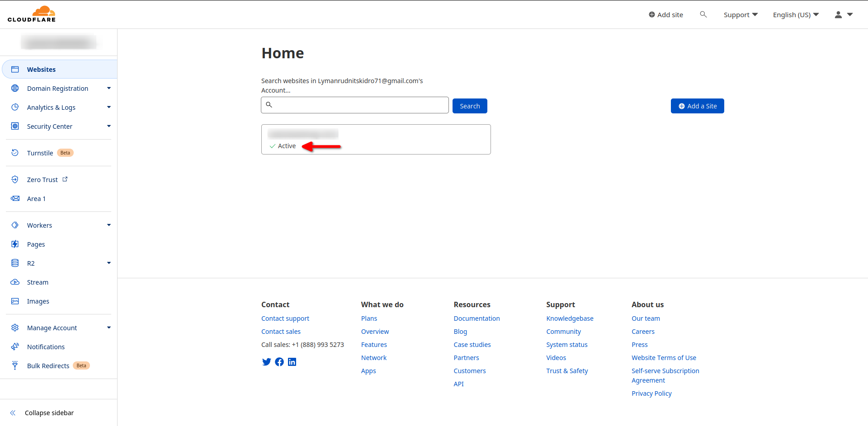Click the Area 1 envelope icon
The width and height of the screenshot is (868, 426).
pos(15,198)
